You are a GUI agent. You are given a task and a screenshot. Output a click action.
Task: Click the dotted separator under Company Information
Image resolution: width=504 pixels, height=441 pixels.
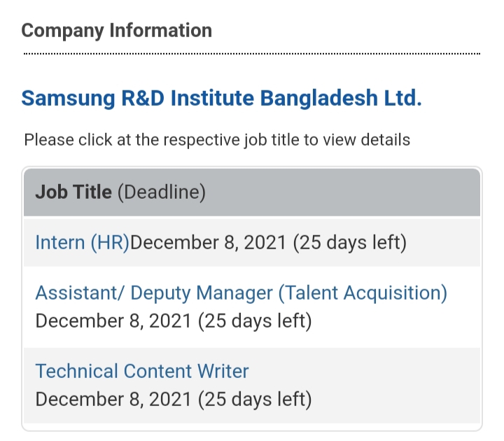(x=252, y=54)
